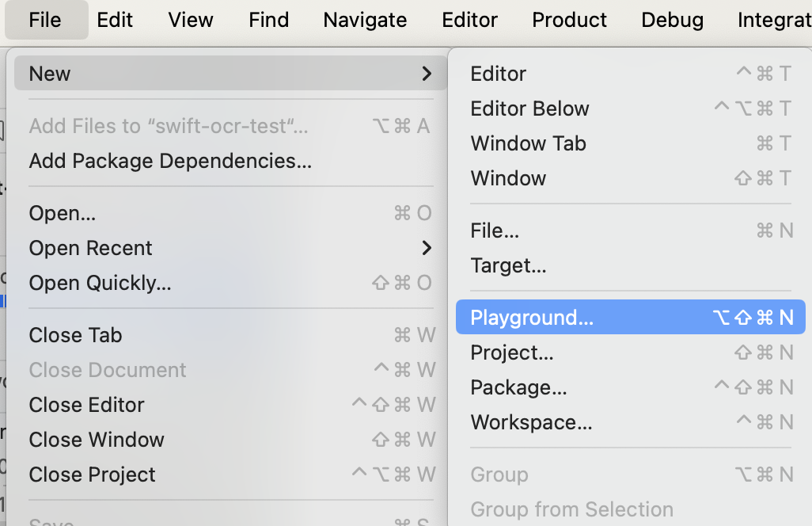Open the Find menu

(268, 20)
